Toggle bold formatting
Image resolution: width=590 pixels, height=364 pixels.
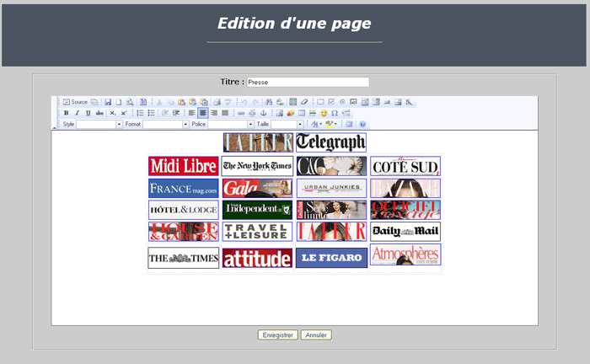(x=67, y=113)
